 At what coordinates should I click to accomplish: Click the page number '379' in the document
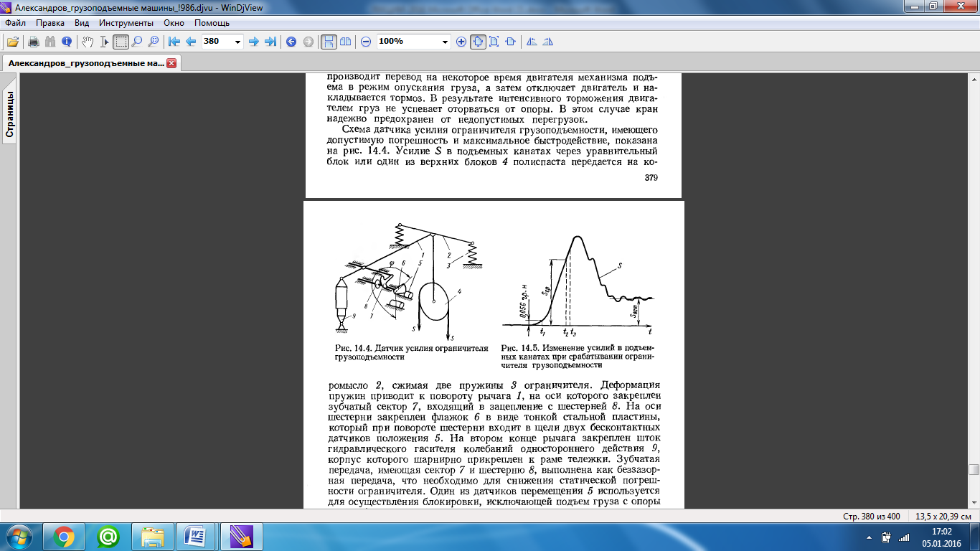pos(651,178)
